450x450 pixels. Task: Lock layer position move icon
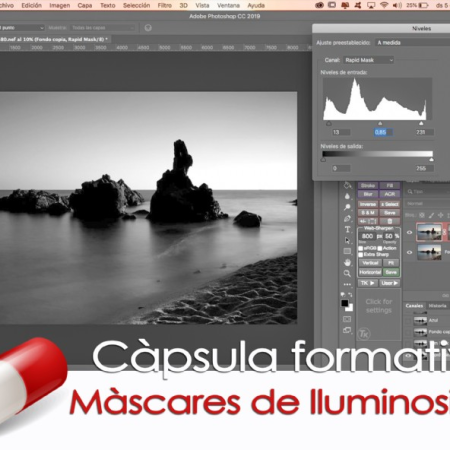point(441,215)
